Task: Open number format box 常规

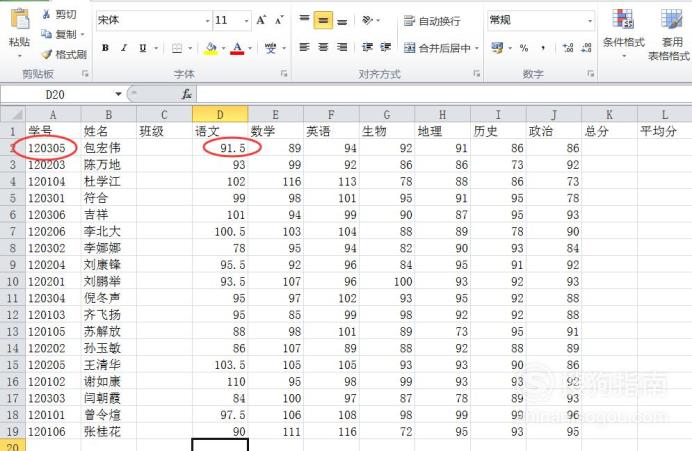Action: point(540,20)
